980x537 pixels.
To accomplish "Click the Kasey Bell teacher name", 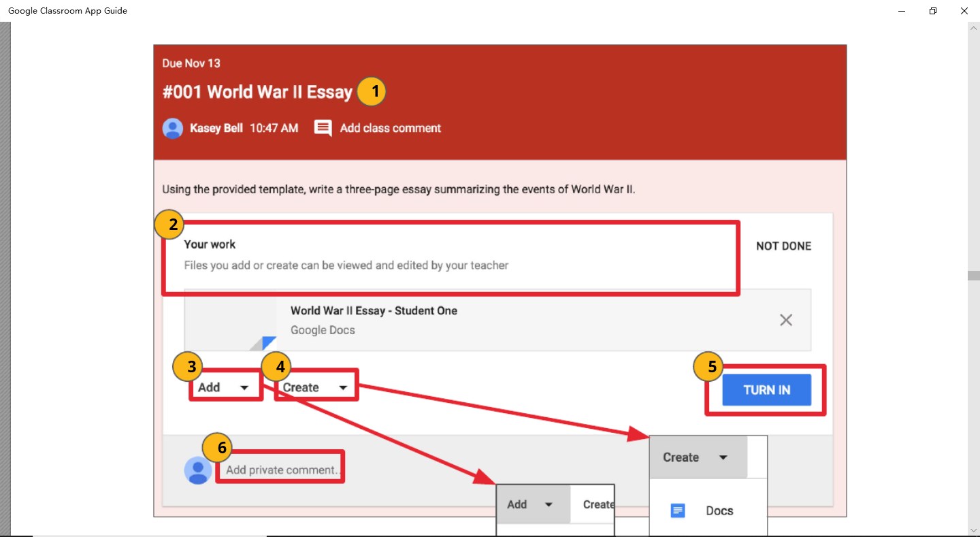I will [x=216, y=128].
